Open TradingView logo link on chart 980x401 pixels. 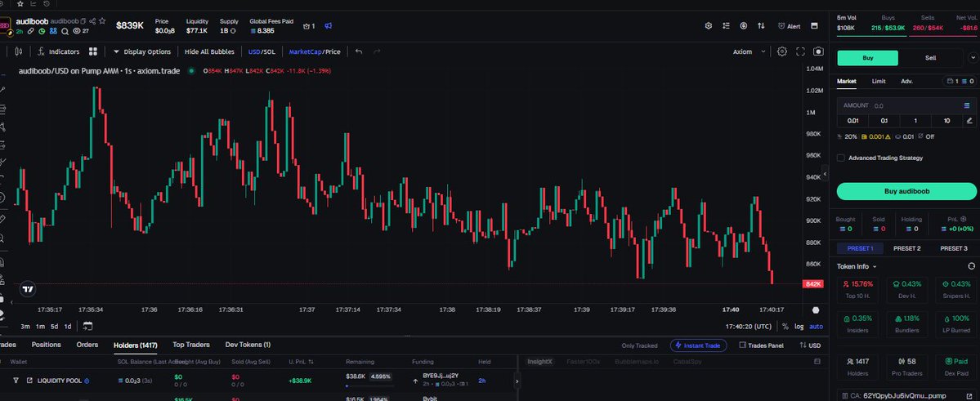click(x=28, y=289)
